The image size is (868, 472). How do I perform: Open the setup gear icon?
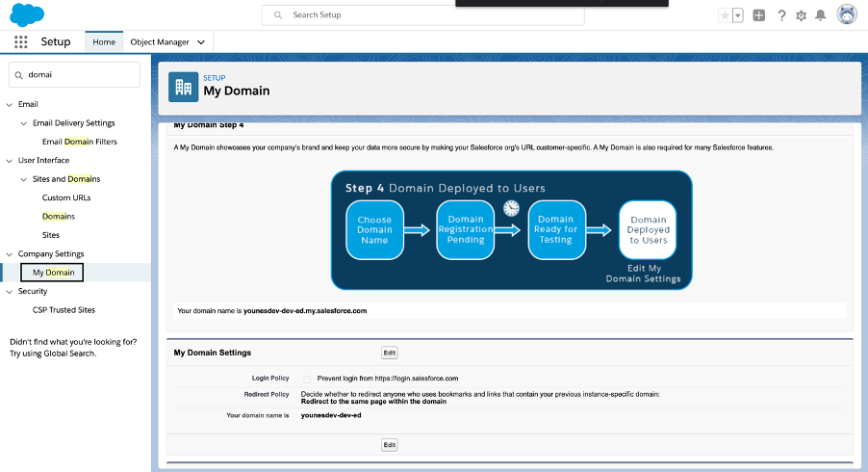click(801, 15)
